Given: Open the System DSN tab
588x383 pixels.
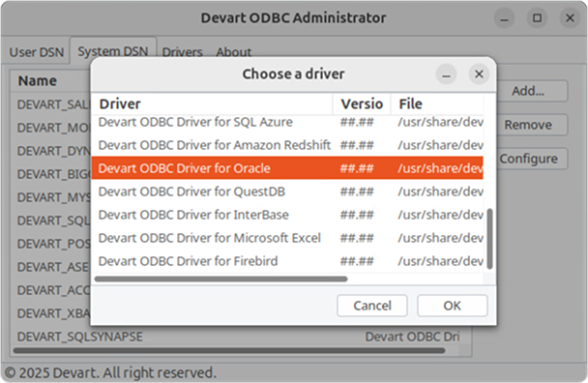Looking at the screenshot, I should click(113, 51).
